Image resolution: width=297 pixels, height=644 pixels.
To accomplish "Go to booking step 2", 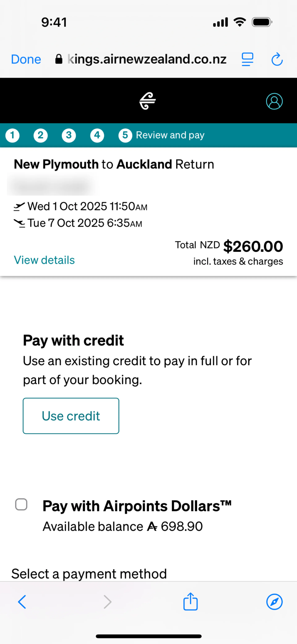I will pos(41,135).
